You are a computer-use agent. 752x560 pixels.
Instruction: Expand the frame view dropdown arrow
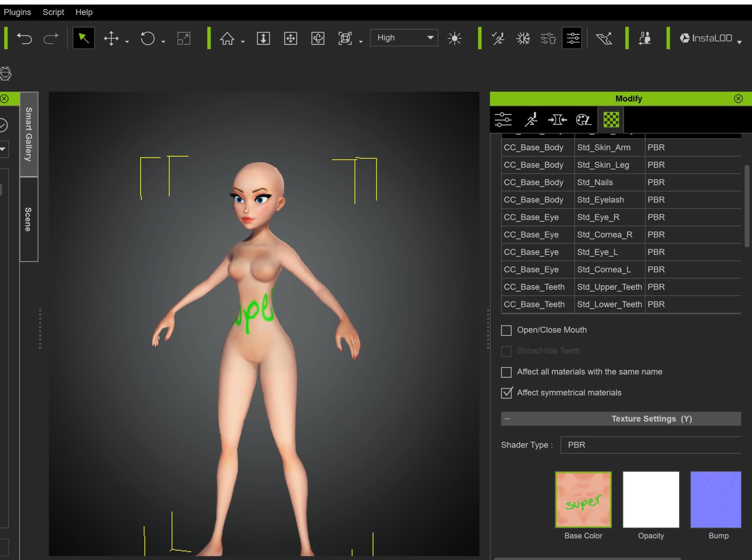coord(361,41)
